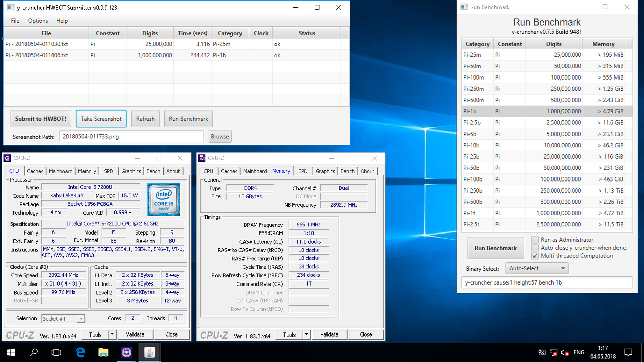
Task: Enable Auto-close y-cruncher when done
Action: [535, 248]
